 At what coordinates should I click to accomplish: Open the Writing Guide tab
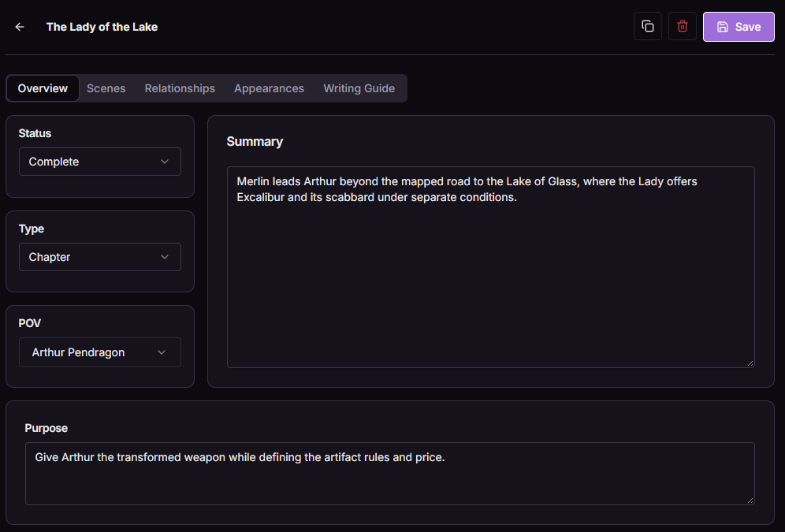359,88
